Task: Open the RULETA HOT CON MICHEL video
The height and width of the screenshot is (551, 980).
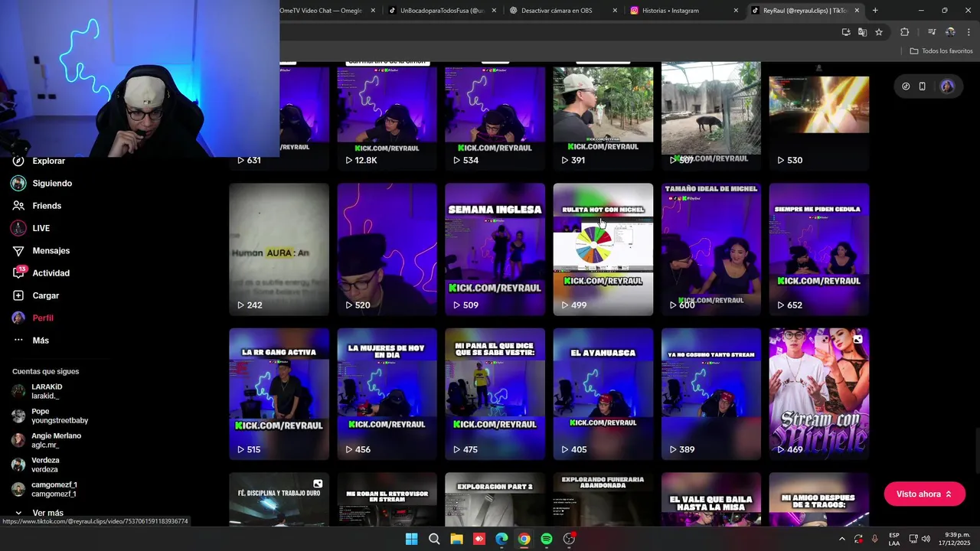Action: pos(603,249)
